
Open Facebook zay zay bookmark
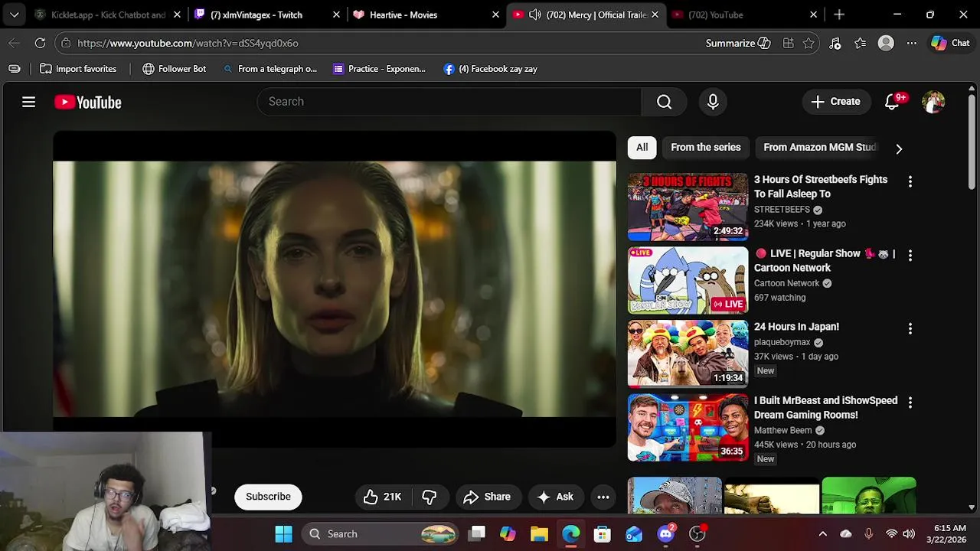coord(491,69)
